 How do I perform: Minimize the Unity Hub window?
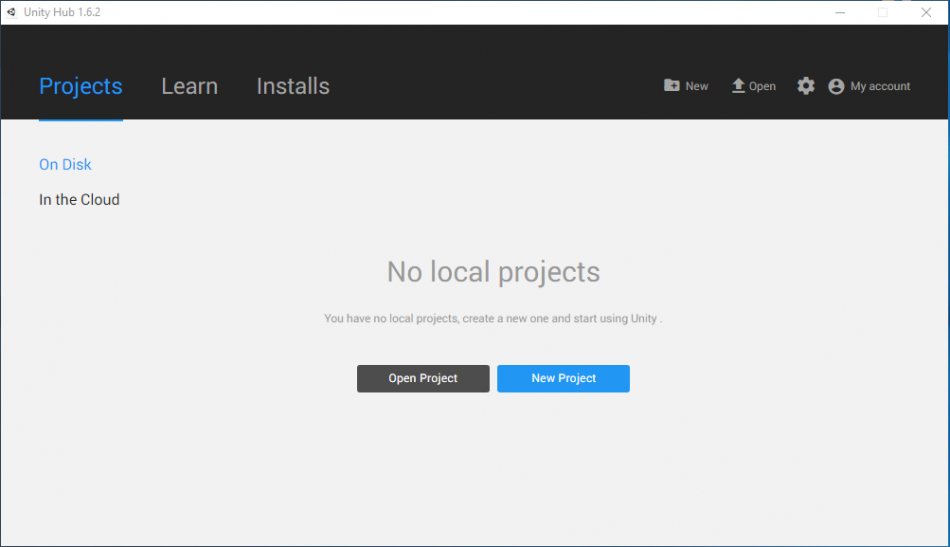840,12
